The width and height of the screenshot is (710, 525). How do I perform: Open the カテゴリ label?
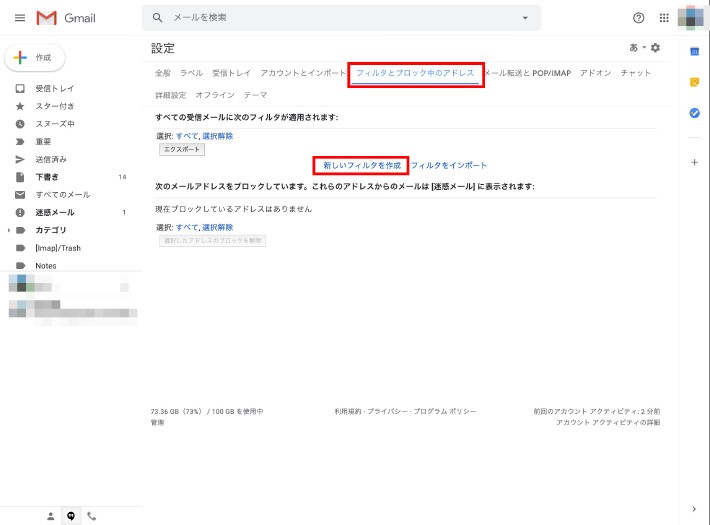(x=51, y=230)
